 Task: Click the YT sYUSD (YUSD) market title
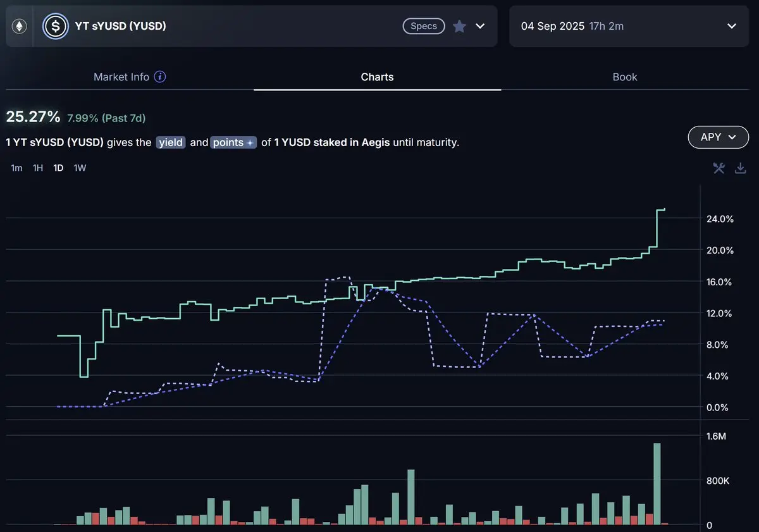122,26
